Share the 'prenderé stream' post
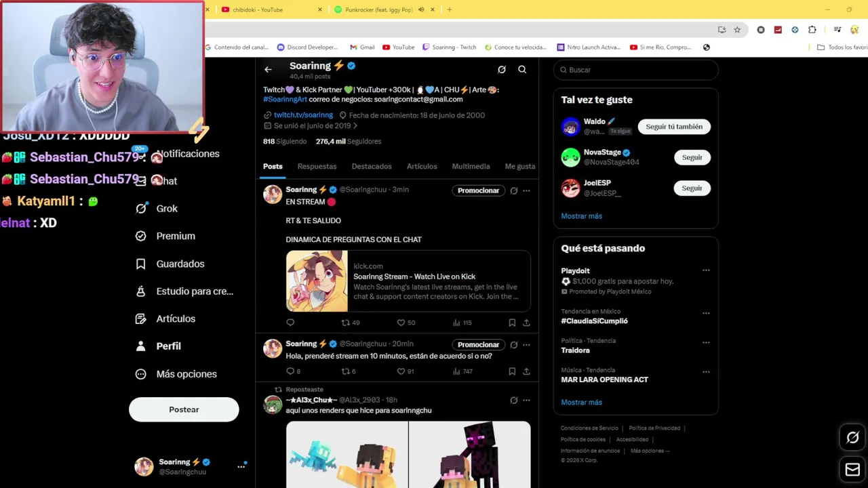 [526, 371]
